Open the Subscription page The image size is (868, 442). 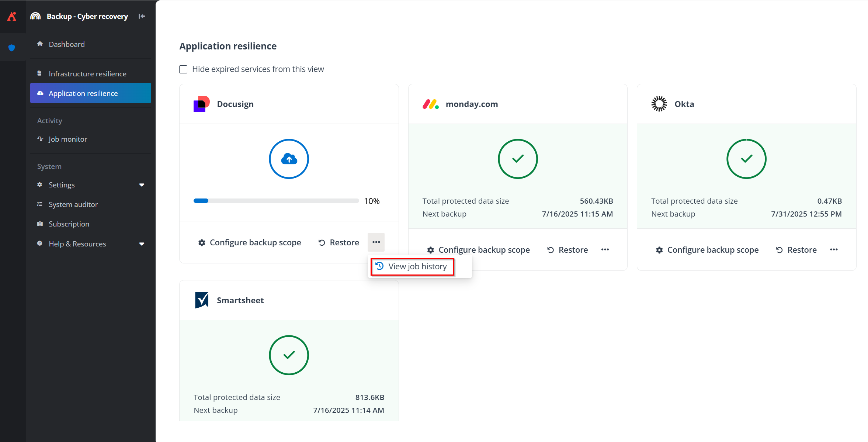[x=69, y=224]
